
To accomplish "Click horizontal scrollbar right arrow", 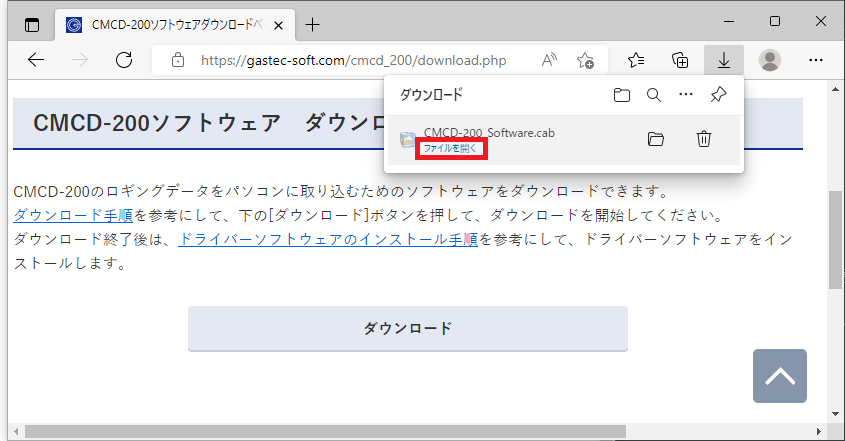I will tap(819, 431).
